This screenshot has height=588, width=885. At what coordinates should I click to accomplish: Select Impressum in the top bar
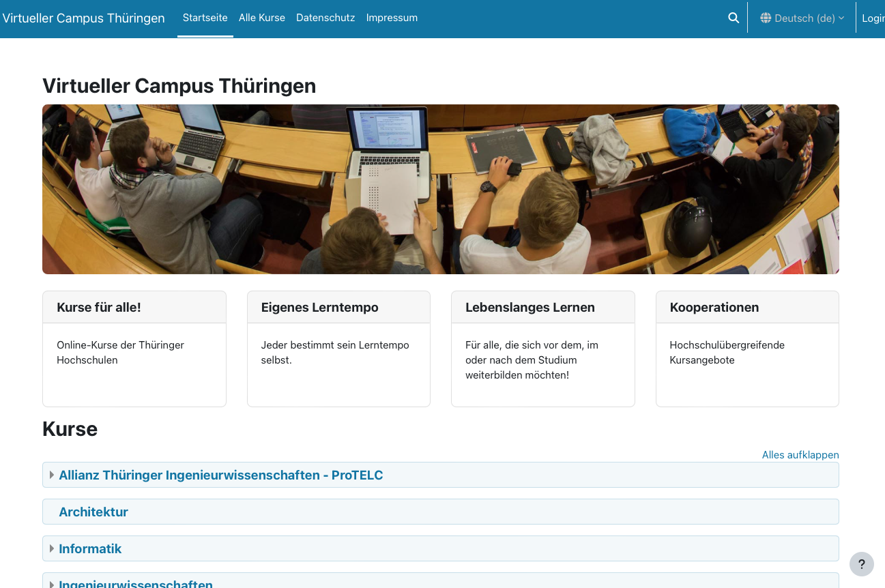pyautogui.click(x=392, y=18)
